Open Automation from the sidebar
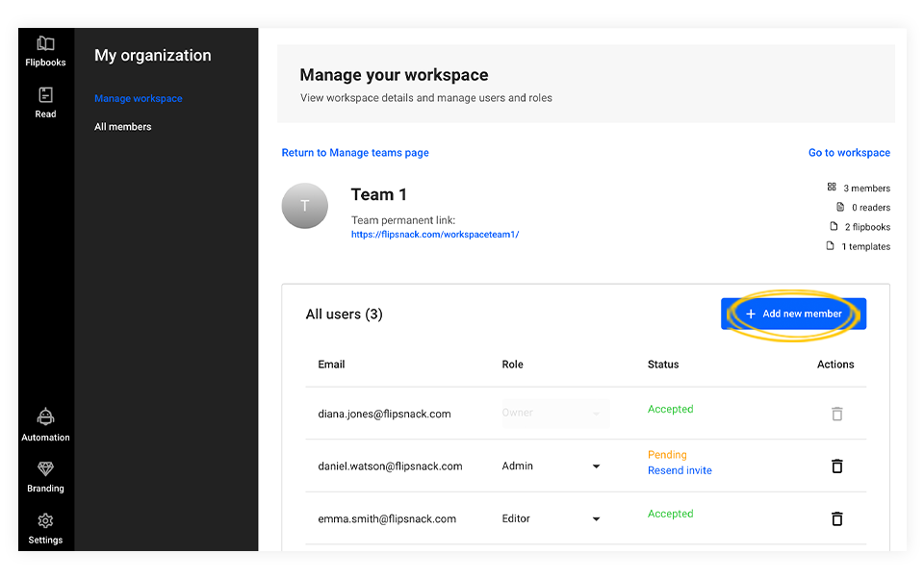Viewport: 924px width, 579px height. [45, 423]
